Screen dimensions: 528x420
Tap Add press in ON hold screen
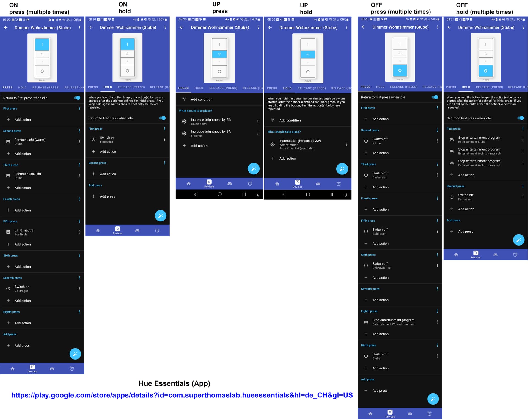tap(107, 196)
